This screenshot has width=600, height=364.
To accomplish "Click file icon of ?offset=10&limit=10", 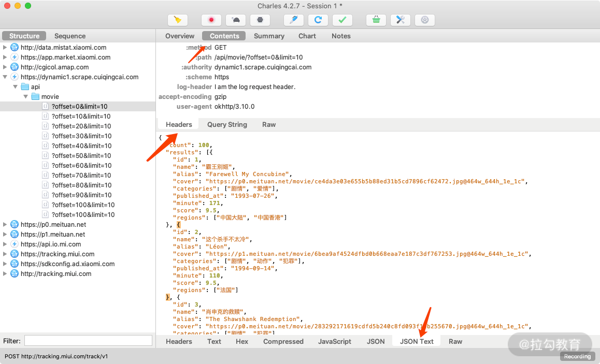I will click(x=46, y=116).
